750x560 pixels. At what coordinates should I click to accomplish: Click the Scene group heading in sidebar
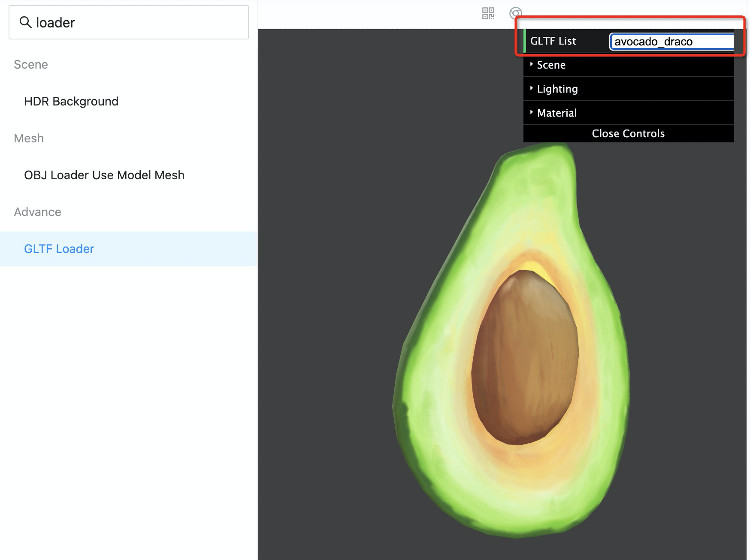(31, 64)
